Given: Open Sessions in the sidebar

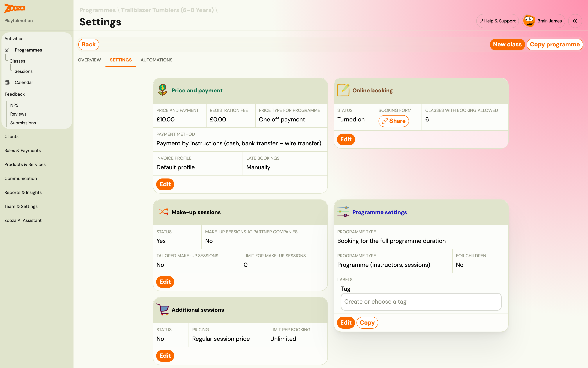Looking at the screenshot, I should tap(24, 71).
